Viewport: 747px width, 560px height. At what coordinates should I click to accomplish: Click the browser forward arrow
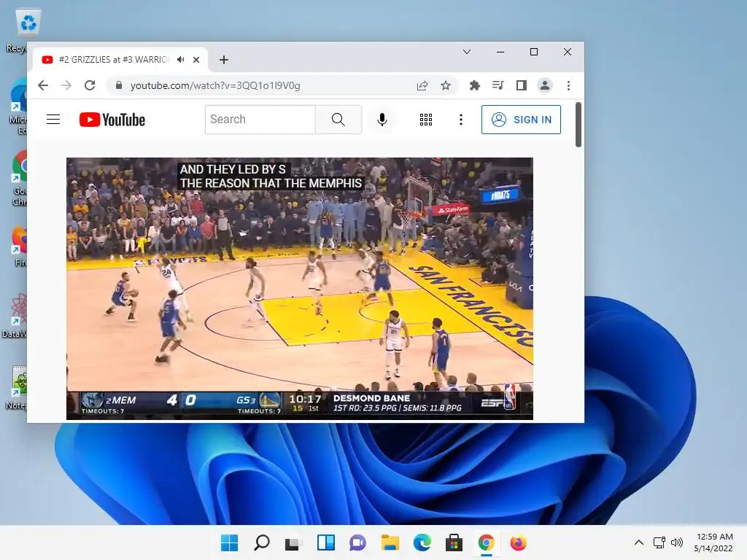click(x=66, y=86)
